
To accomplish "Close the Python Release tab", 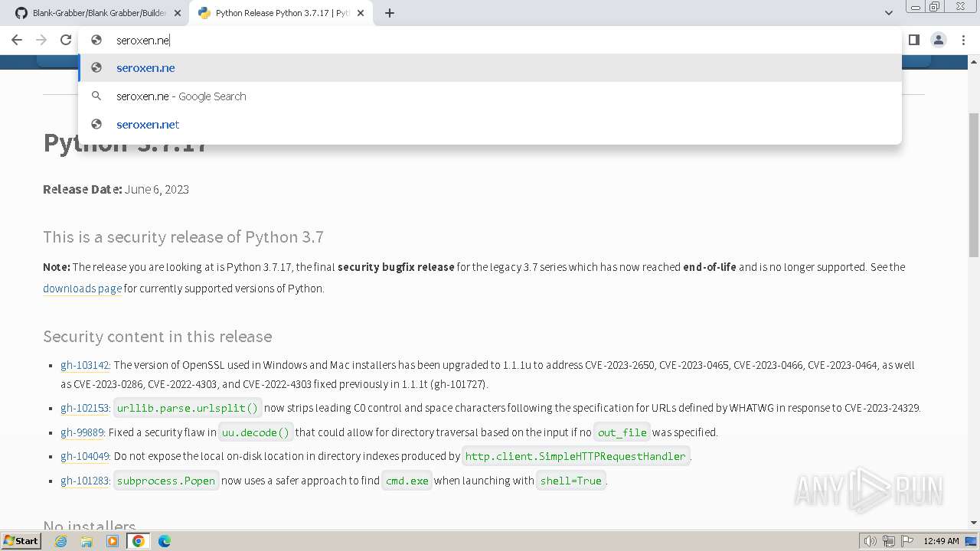I will pos(361,13).
